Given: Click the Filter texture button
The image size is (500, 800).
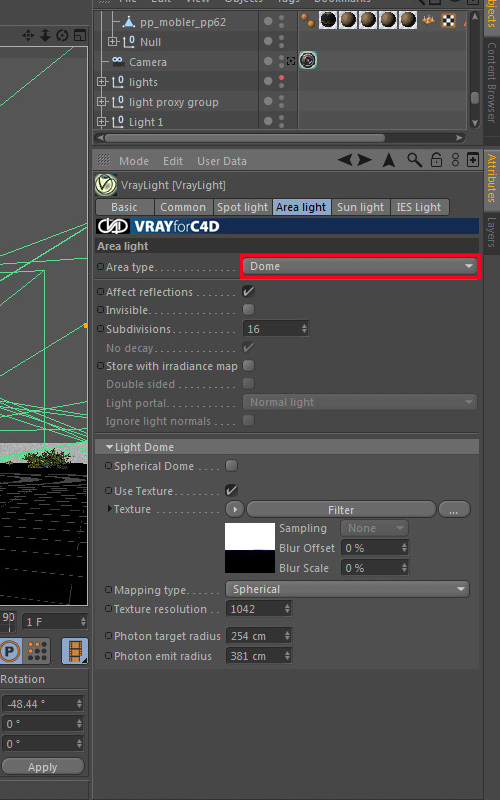Looking at the screenshot, I should click(341, 510).
